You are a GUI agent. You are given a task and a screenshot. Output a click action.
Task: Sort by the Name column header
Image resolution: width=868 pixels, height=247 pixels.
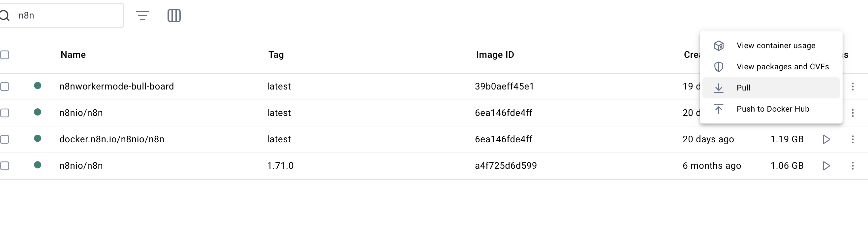pos(73,55)
